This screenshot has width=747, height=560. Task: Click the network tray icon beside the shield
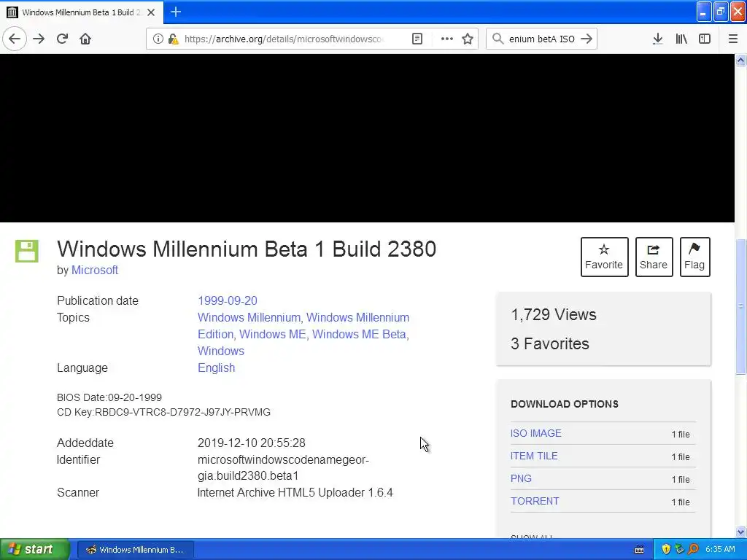click(x=679, y=550)
